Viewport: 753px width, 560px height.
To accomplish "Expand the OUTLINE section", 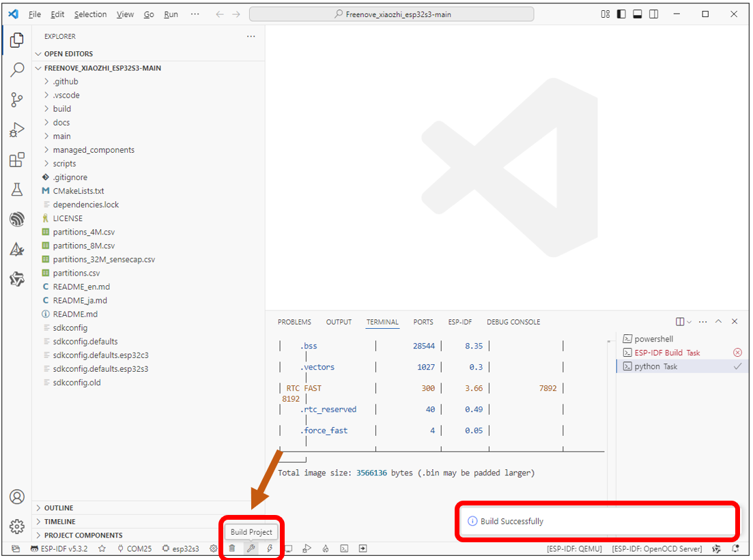I will click(149, 507).
